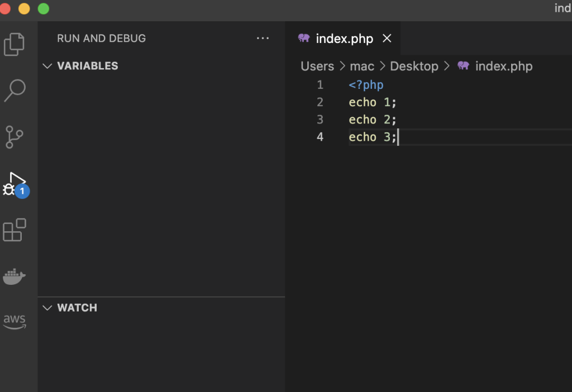This screenshot has width=572, height=392.
Task: Click the Run and Debug icon with badge
Action: (x=15, y=181)
